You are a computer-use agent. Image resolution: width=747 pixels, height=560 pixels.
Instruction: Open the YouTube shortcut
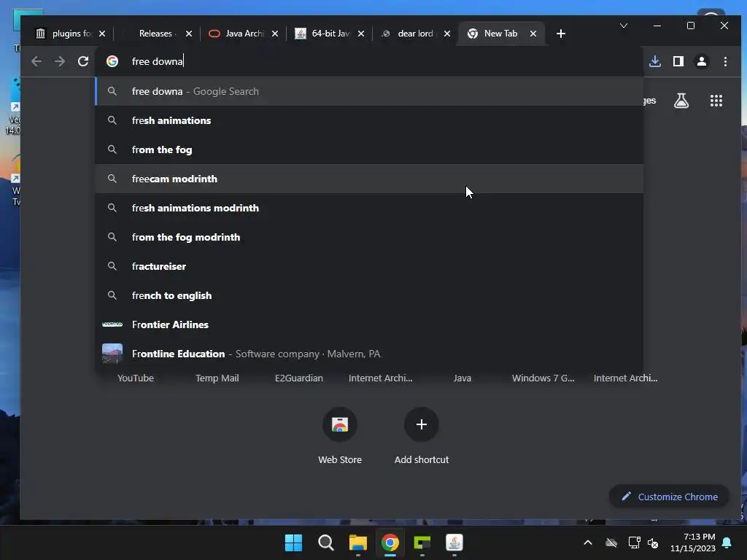(136, 378)
